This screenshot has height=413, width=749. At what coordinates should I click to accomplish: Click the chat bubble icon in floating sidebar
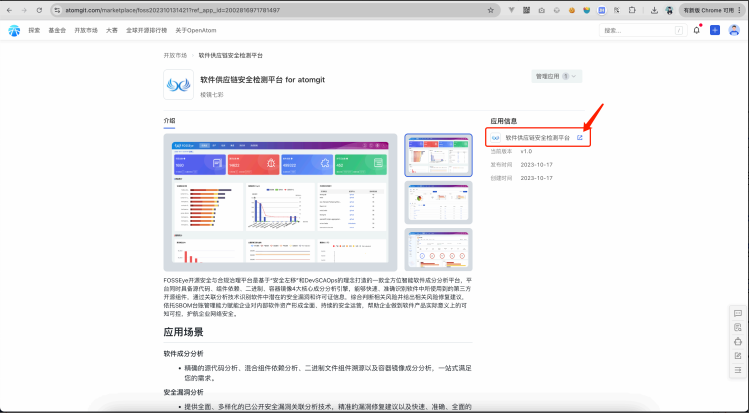[x=738, y=313]
